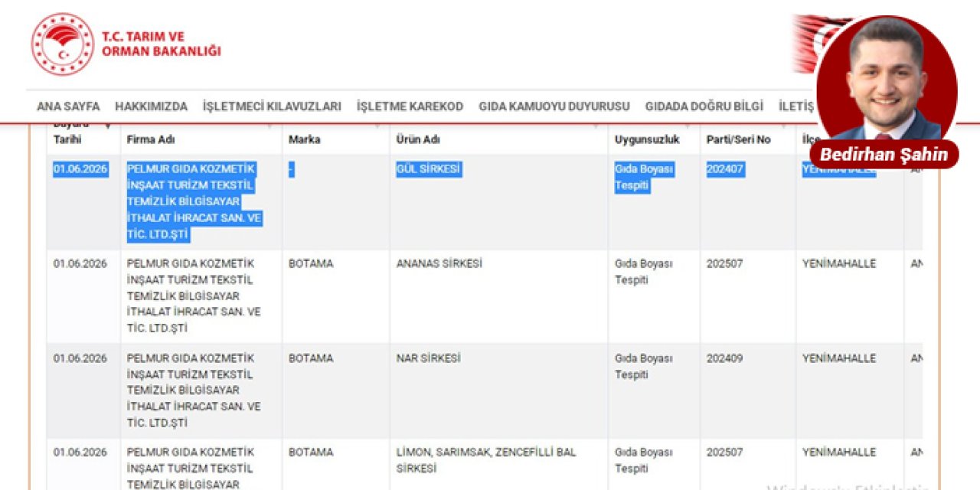Click batch 202507 in LİMON SARIMSAK row
This screenshot has height=490, width=980.
[724, 452]
